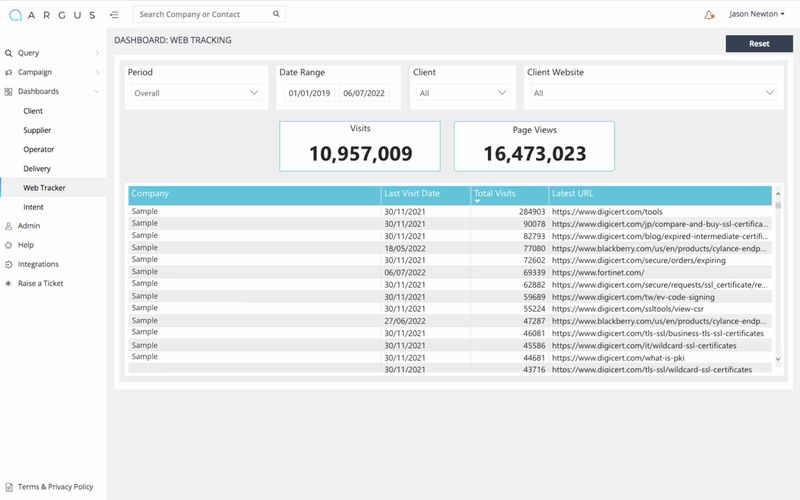The width and height of the screenshot is (800, 500).
Task: Click the table scrollbar down arrow
Action: tap(778, 359)
